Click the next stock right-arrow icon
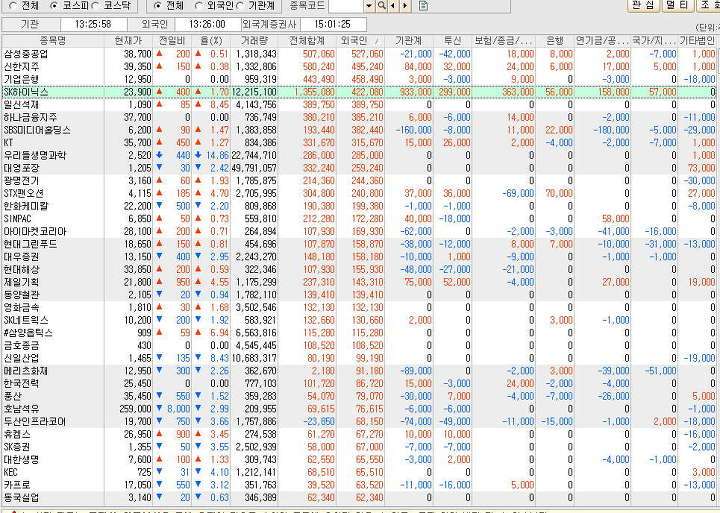720x513 pixels. point(405,6)
